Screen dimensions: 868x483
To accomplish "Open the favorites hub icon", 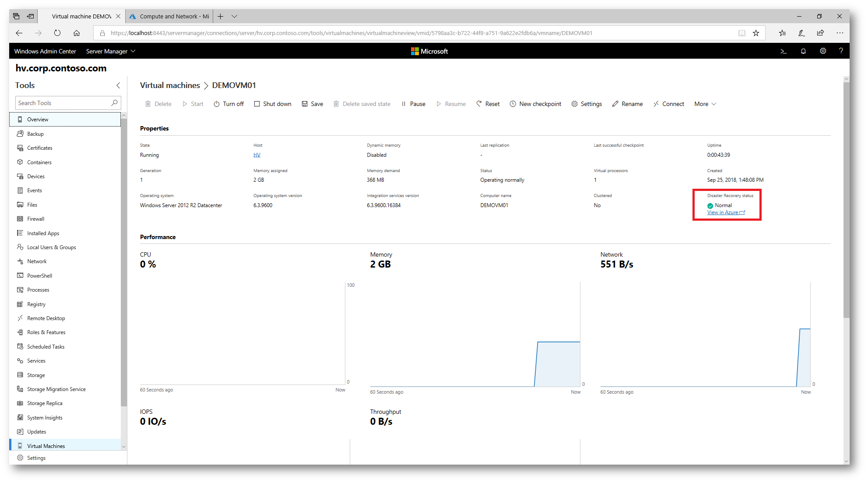I will [x=783, y=33].
